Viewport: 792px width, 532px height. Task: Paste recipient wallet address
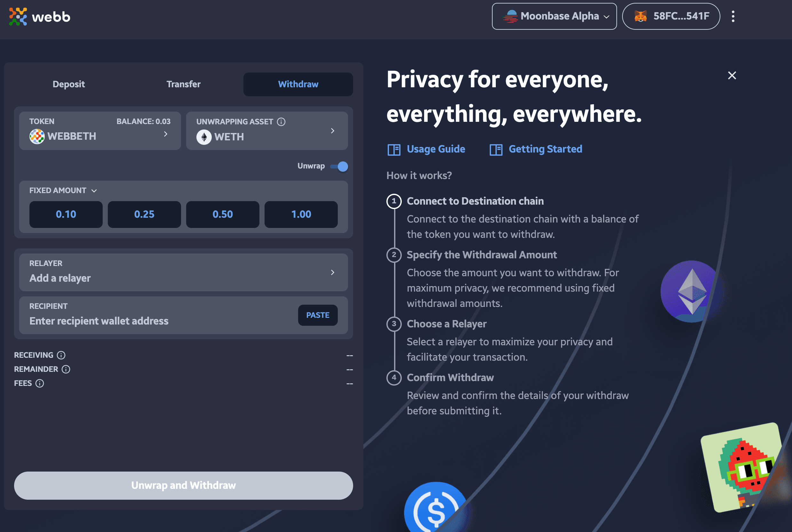(x=318, y=315)
